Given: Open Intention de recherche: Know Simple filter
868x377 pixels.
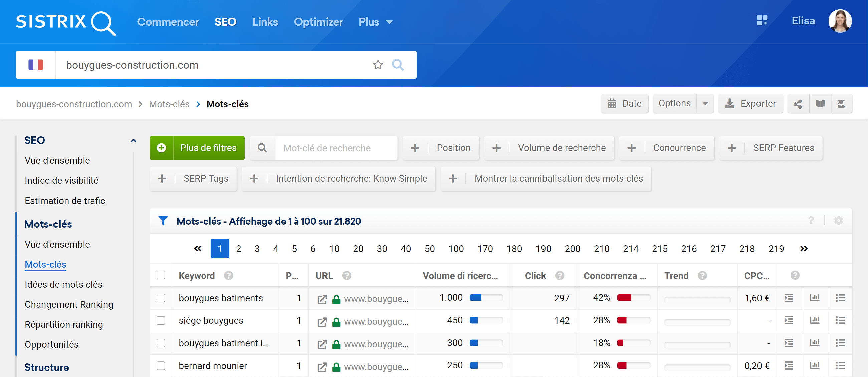Looking at the screenshot, I should pos(339,179).
